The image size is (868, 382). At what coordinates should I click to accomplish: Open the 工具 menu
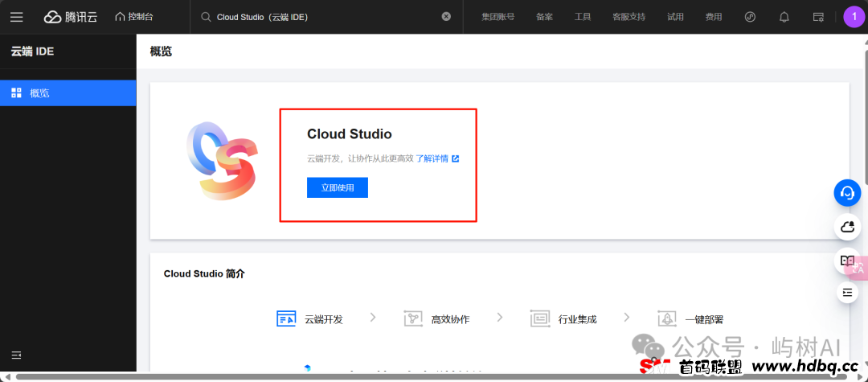pyautogui.click(x=583, y=17)
